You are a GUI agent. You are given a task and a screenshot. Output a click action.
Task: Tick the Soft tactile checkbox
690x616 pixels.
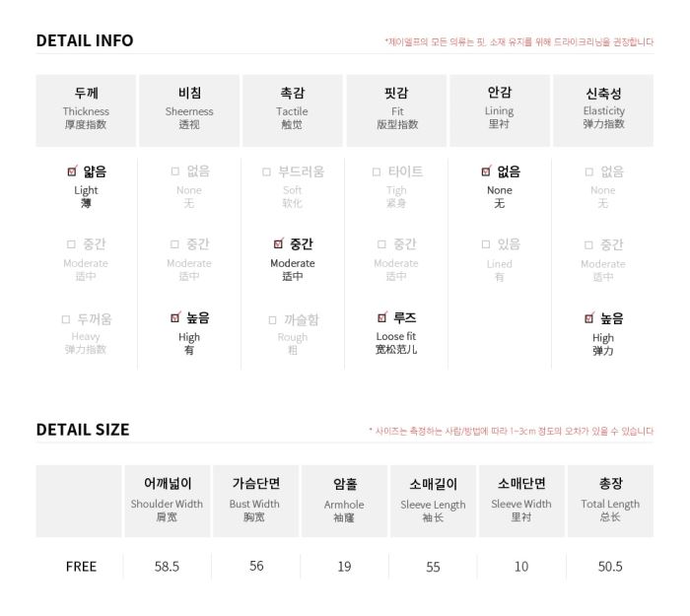(266, 171)
